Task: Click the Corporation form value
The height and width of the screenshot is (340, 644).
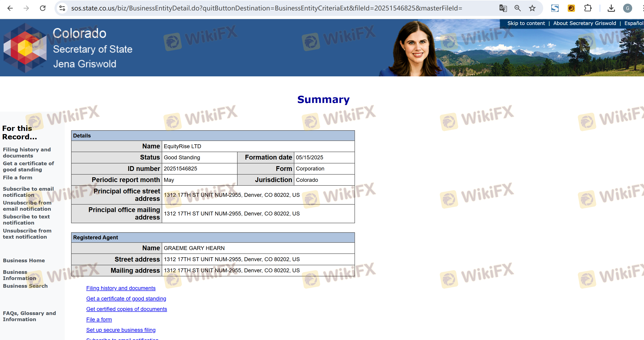Action: (x=310, y=169)
